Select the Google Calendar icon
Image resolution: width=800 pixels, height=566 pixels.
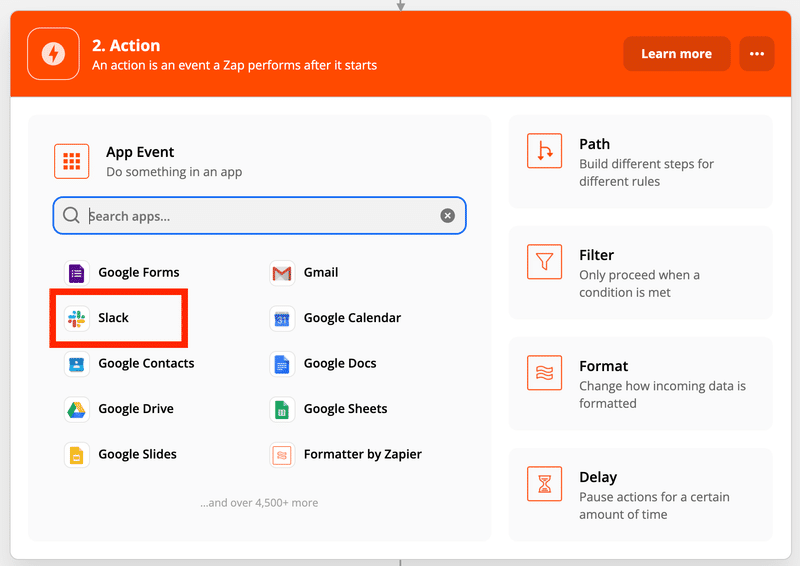tap(282, 318)
